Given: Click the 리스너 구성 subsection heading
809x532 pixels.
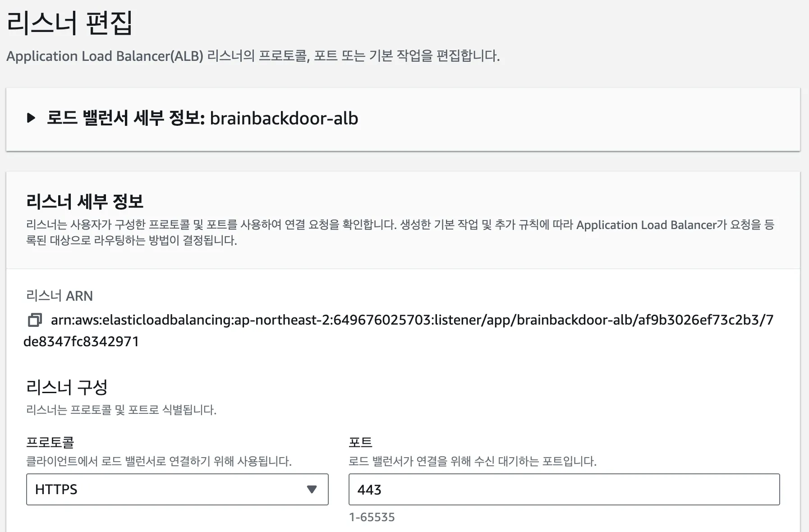Looking at the screenshot, I should tap(67, 387).
